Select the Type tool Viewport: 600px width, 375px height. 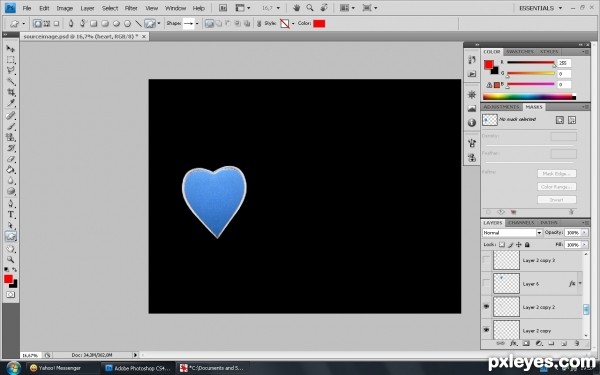11,214
